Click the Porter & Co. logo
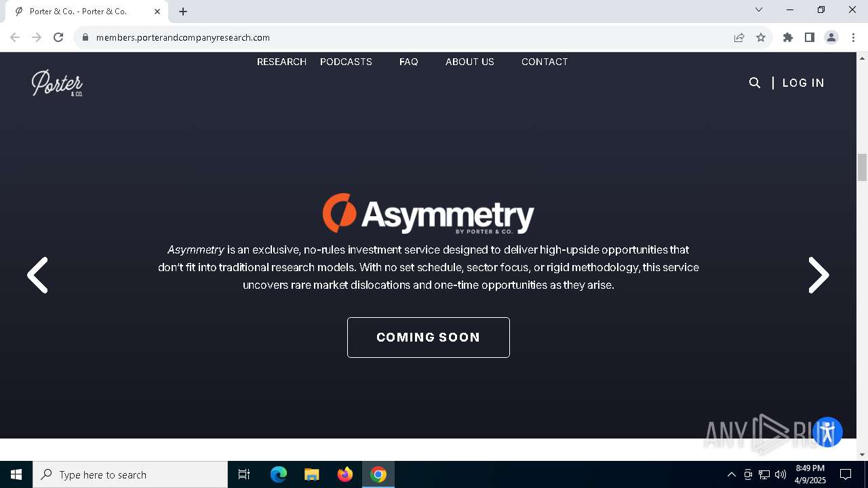Viewport: 868px width, 488px height. pyautogui.click(x=57, y=83)
